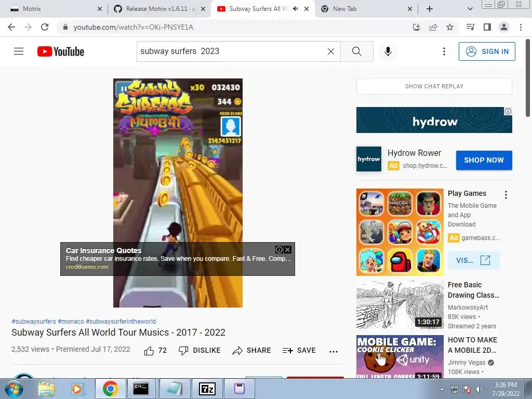Close the Motrix tab

99,9
